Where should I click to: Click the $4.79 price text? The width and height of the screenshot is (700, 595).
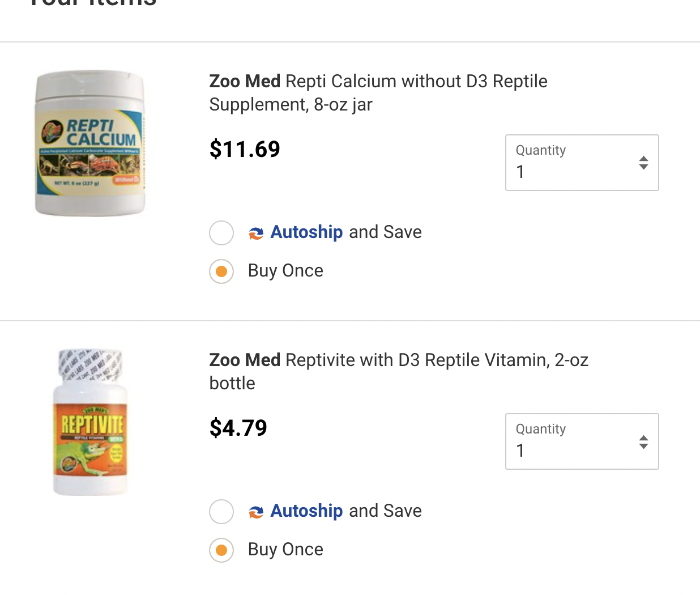[238, 428]
